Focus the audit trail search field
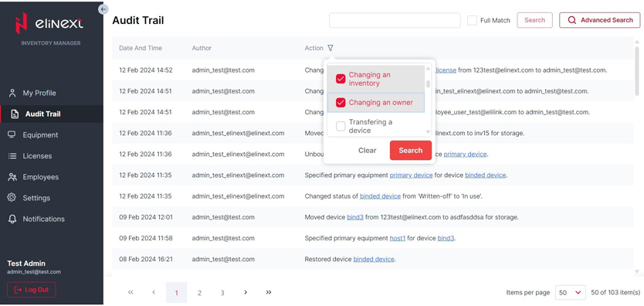644x306 pixels. [395, 20]
